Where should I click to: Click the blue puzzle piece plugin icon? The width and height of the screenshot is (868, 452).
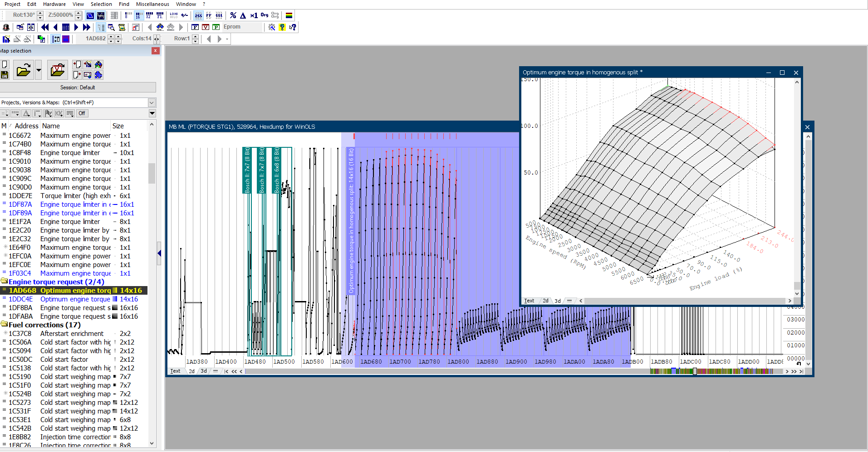[x=98, y=75]
